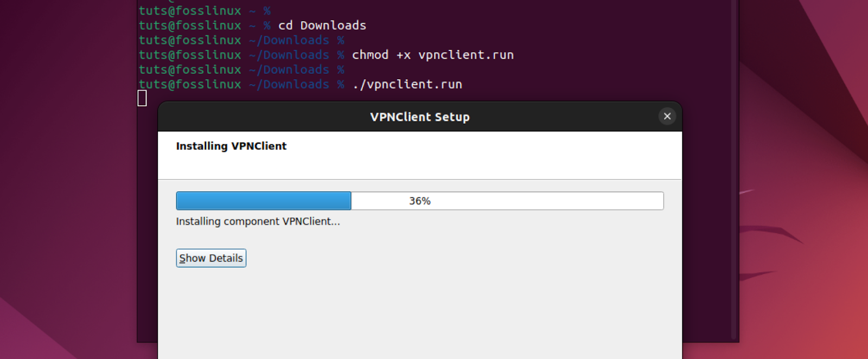Click the unfilled white part of progress bar
868x359 pixels.
tap(507, 201)
